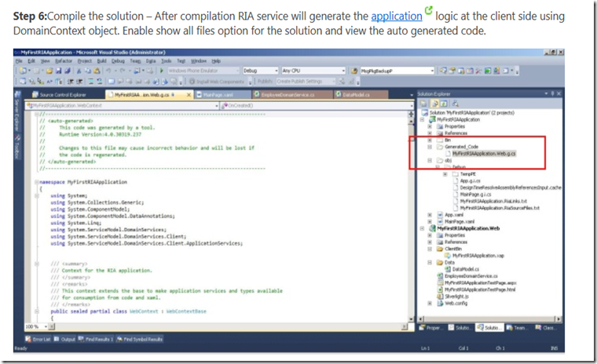Viewport: 597px width, 364px height.
Task: Click Find in Files icon beside search box
Action: [x=354, y=71]
